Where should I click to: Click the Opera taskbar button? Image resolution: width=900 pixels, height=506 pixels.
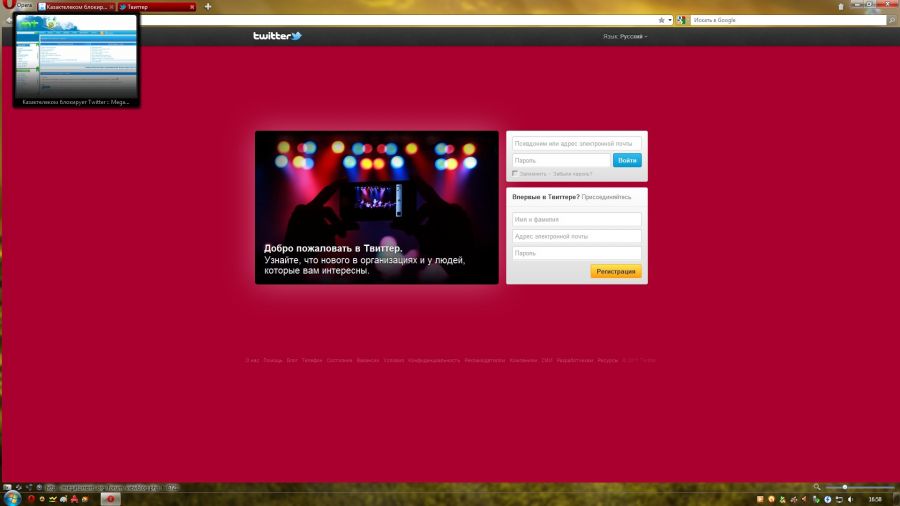click(x=111, y=499)
